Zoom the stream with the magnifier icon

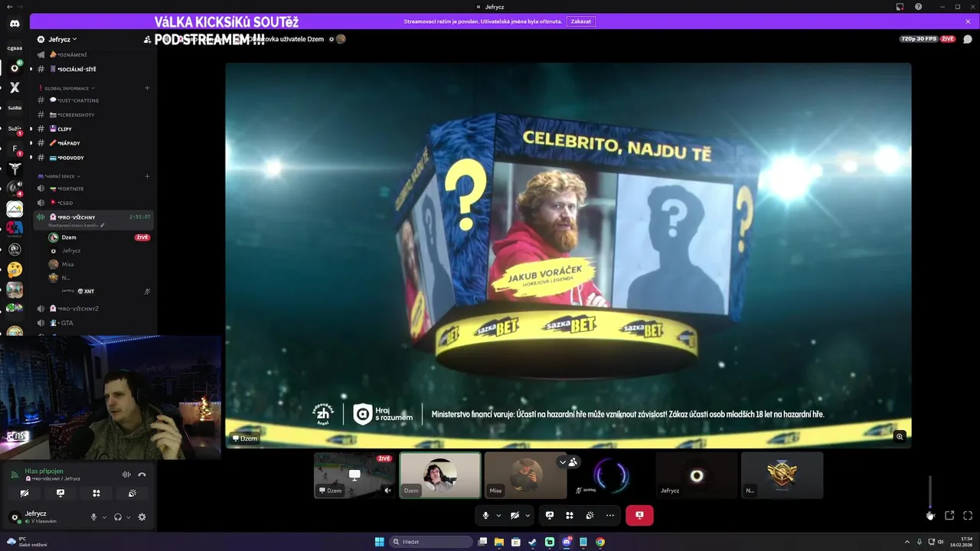tap(900, 436)
